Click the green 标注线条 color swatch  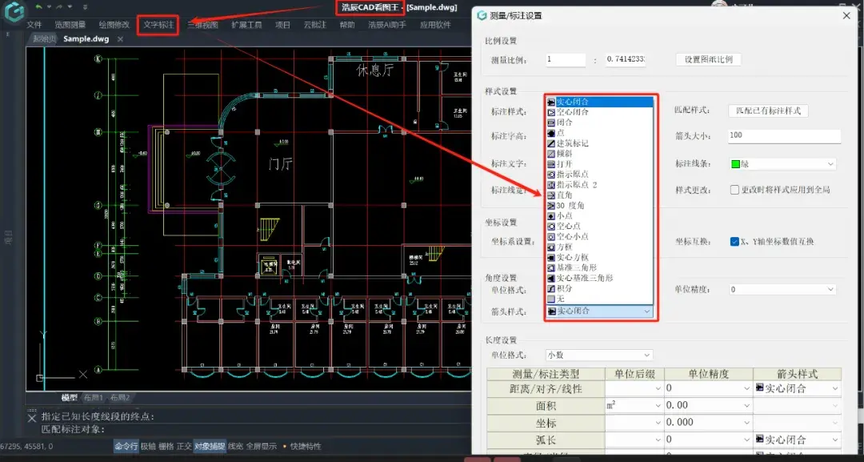(735, 164)
